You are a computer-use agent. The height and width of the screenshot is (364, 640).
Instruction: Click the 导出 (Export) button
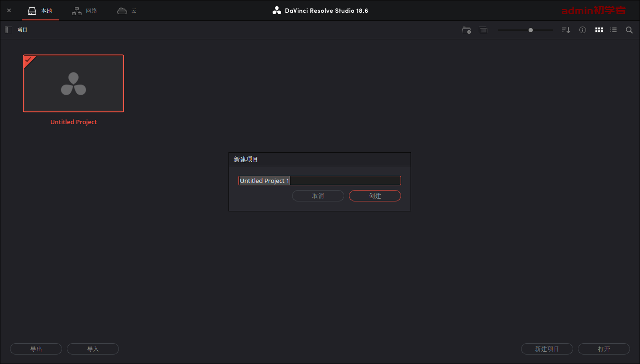point(36,349)
